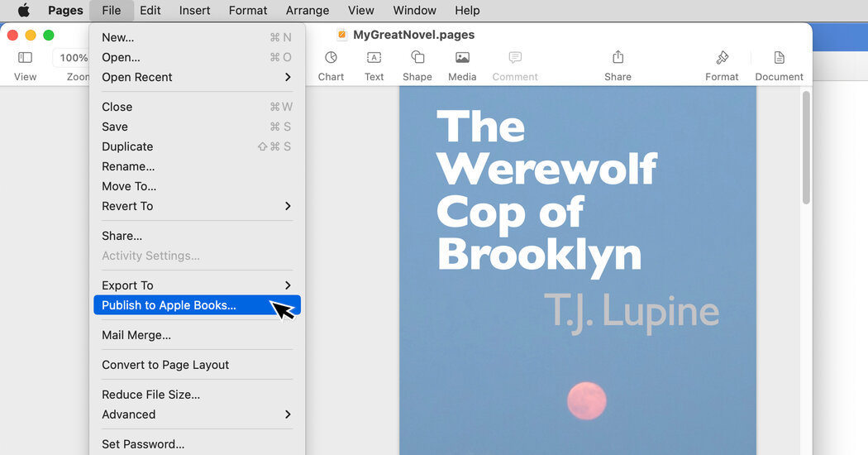Screen dimensions: 868x455
Task: Open the Format brush panel
Action: pos(722,58)
